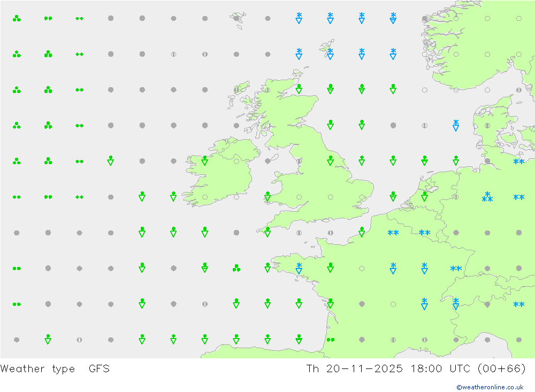Click the double-snowflake symbol east of Denmark
535x392 pixels.
[518, 162]
